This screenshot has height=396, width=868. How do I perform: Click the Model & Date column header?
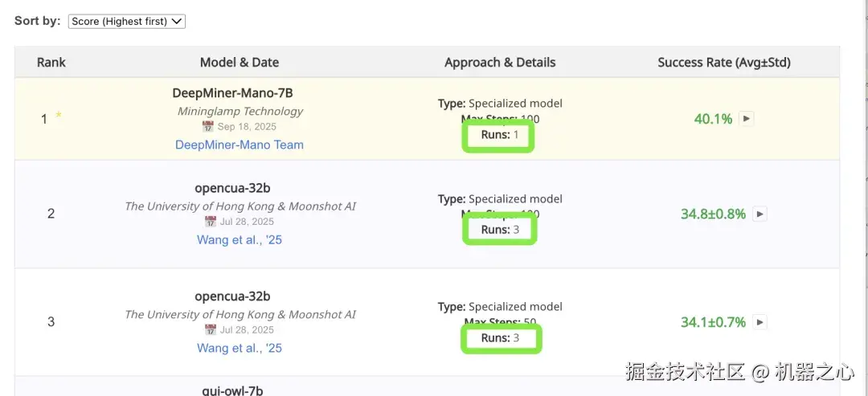tap(240, 62)
